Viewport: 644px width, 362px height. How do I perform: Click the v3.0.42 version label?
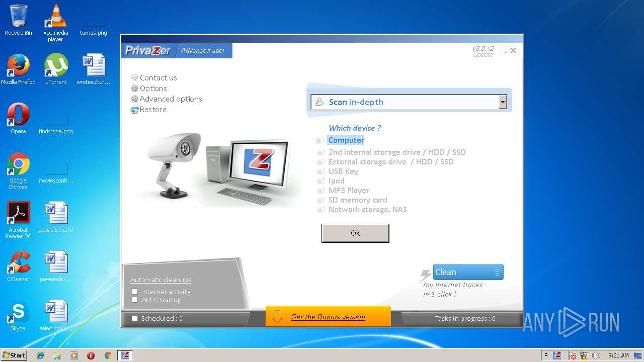(483, 49)
